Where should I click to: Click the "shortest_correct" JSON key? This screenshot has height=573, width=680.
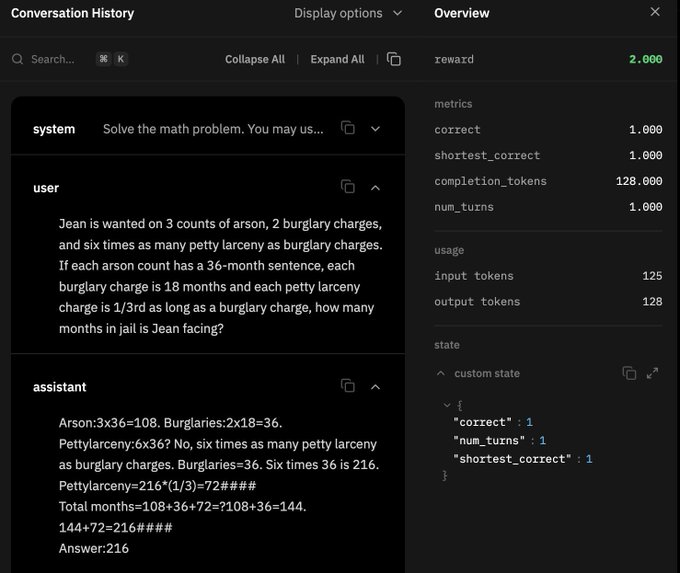[512, 459]
